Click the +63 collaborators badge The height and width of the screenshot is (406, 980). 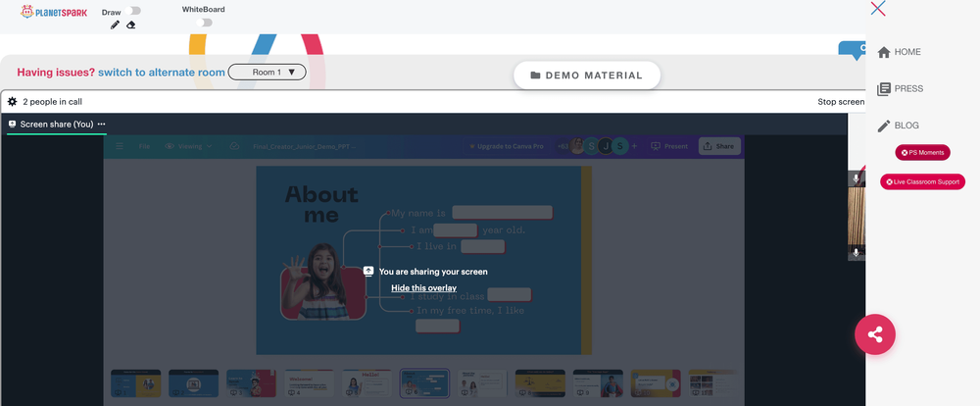[x=563, y=146]
